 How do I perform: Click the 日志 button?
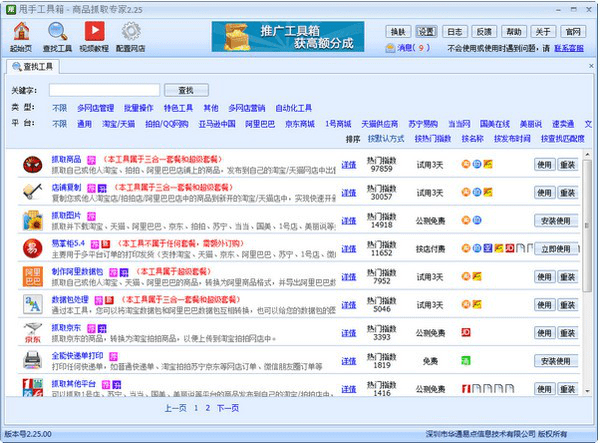click(455, 32)
